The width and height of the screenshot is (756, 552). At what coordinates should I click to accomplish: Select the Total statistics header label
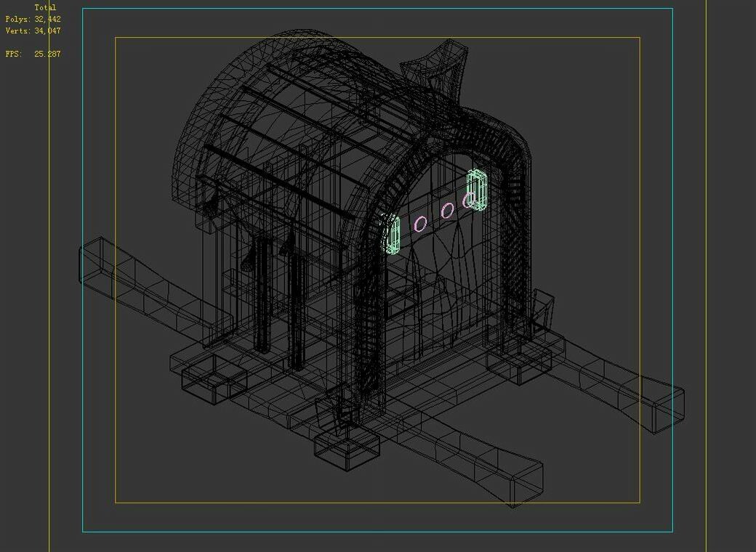[x=45, y=8]
